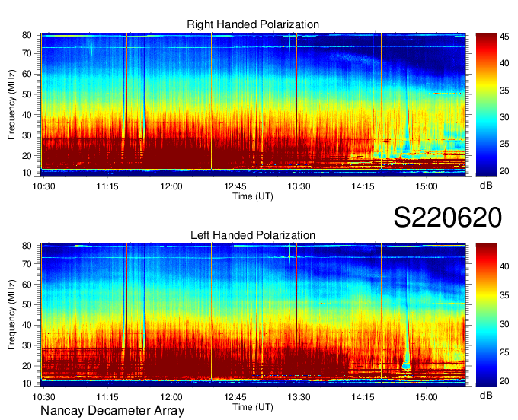Click the 20 MHz tick on the left-handed plot
The width and height of the screenshot is (518, 420).
tap(27, 366)
